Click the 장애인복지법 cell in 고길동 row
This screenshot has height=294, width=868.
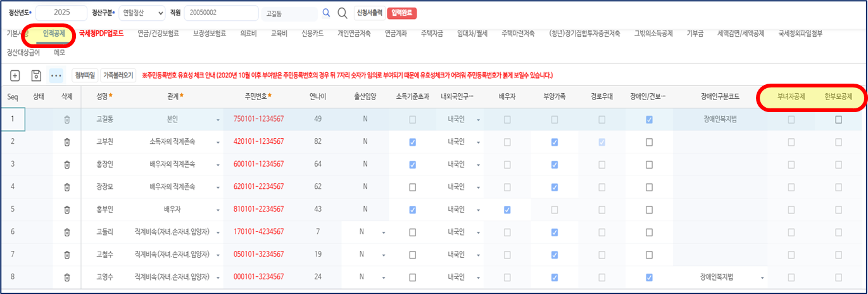click(x=721, y=120)
